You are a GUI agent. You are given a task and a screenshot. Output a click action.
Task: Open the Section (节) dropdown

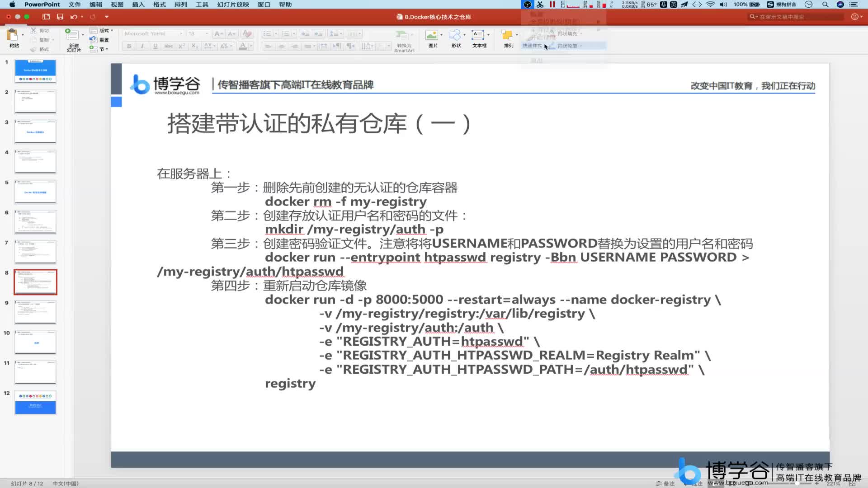click(x=99, y=49)
